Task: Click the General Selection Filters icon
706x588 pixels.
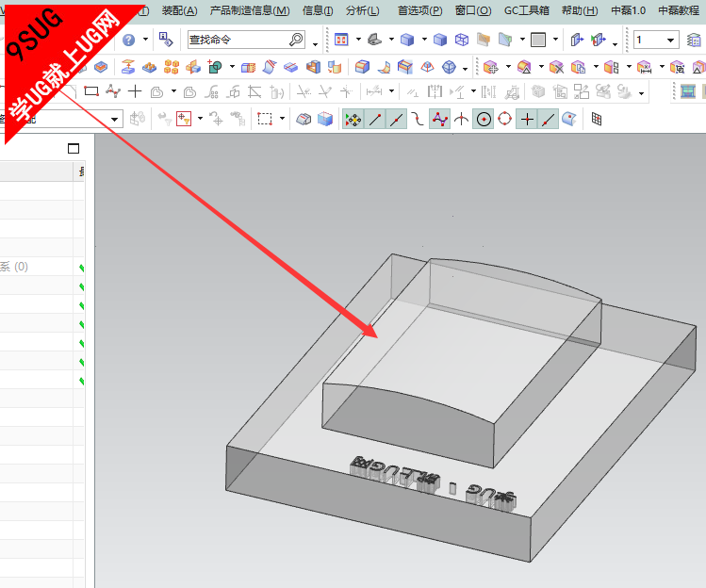Action: pyautogui.click(x=184, y=119)
